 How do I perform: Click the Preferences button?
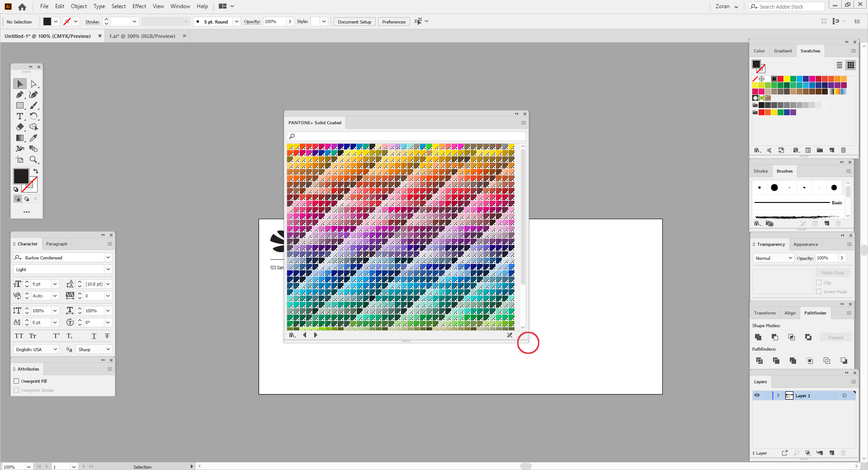tap(394, 22)
